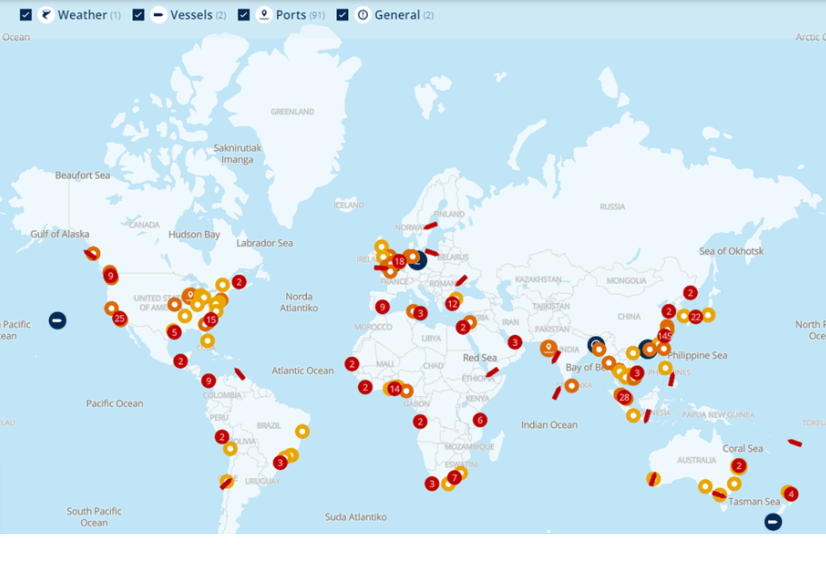The height and width of the screenshot is (570, 826).
Task: Toggle the General filter checkbox
Action: 343,15
